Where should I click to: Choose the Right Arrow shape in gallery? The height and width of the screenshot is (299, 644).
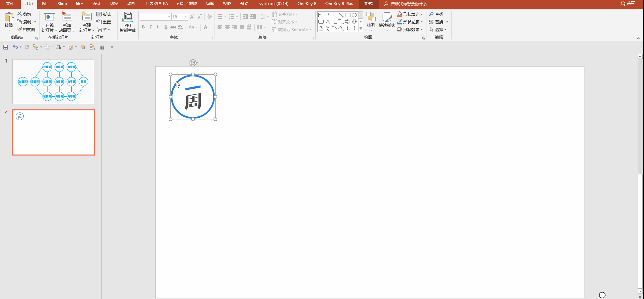(348, 22)
